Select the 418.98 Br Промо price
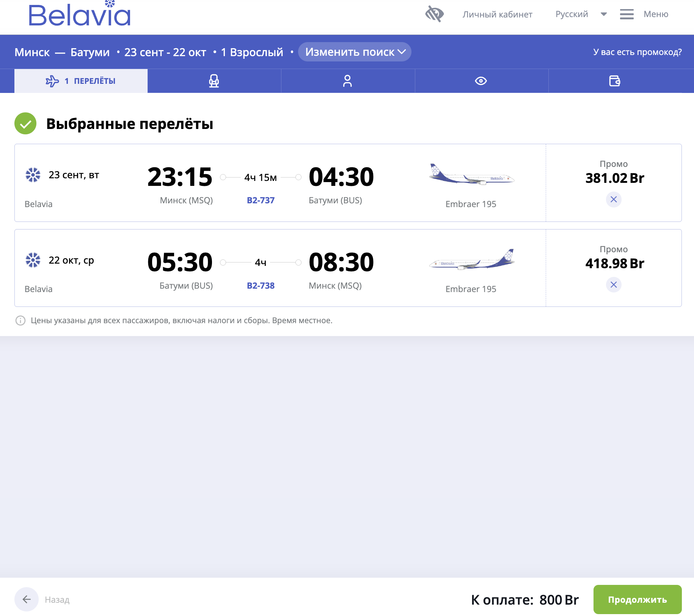The height and width of the screenshot is (616, 694). tap(614, 263)
